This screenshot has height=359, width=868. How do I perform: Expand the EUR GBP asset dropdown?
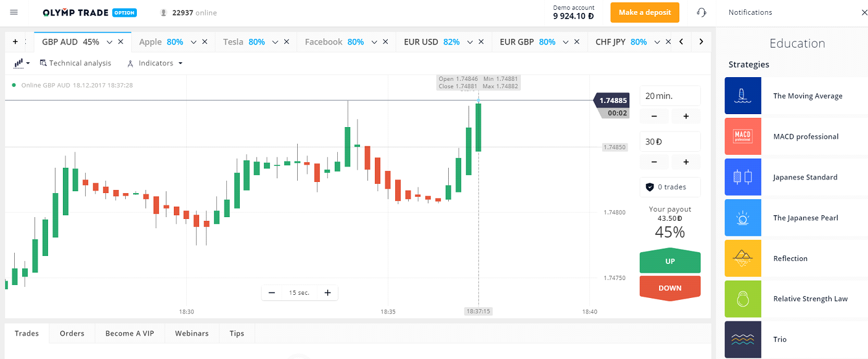(x=566, y=42)
